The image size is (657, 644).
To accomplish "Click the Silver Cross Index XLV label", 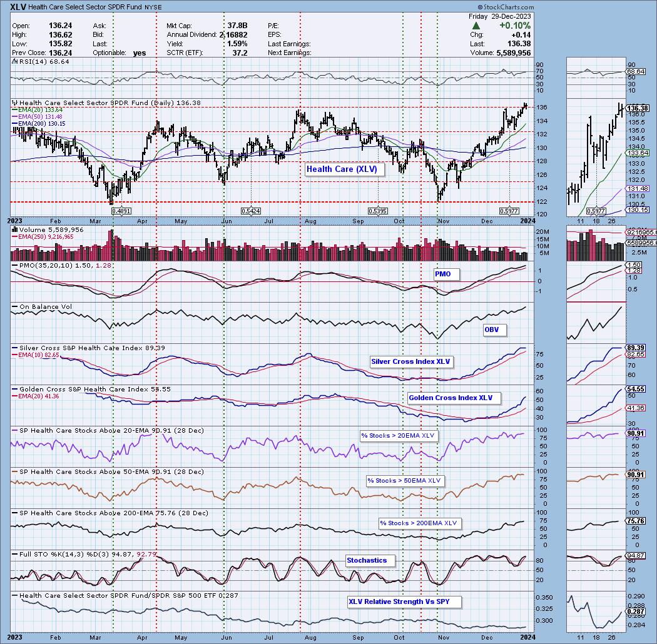I will (x=410, y=361).
